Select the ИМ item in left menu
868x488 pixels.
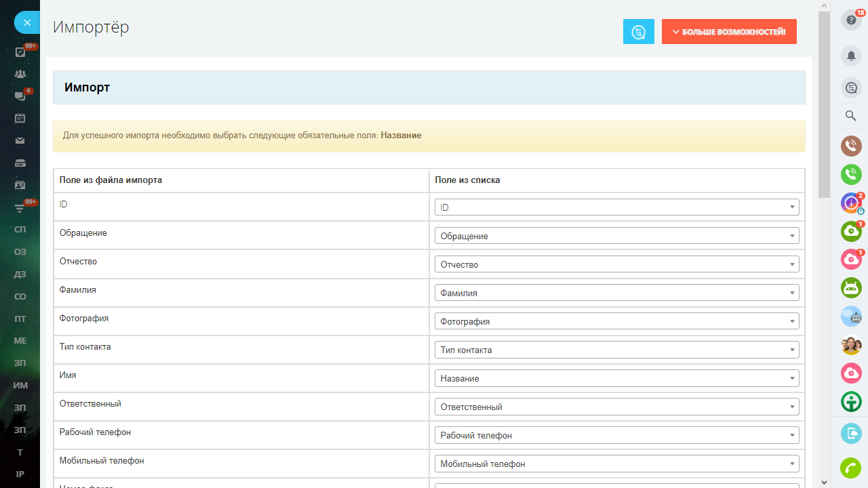(20, 385)
